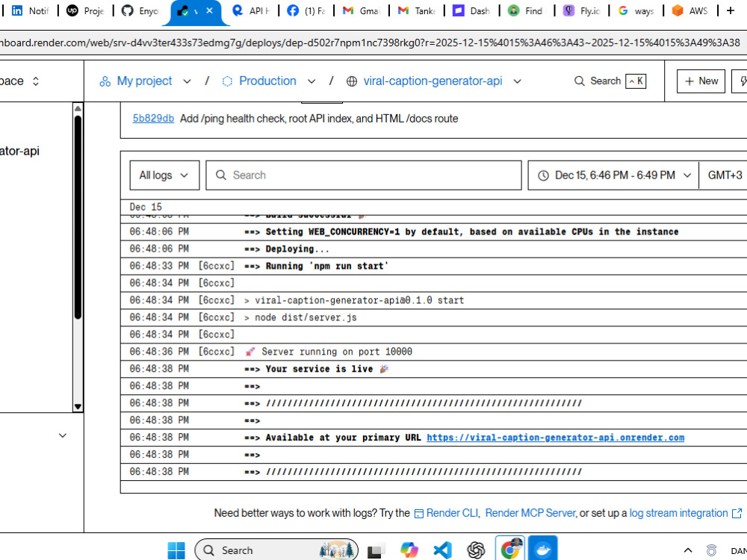Switch to the Fly.io tab

click(x=582, y=10)
